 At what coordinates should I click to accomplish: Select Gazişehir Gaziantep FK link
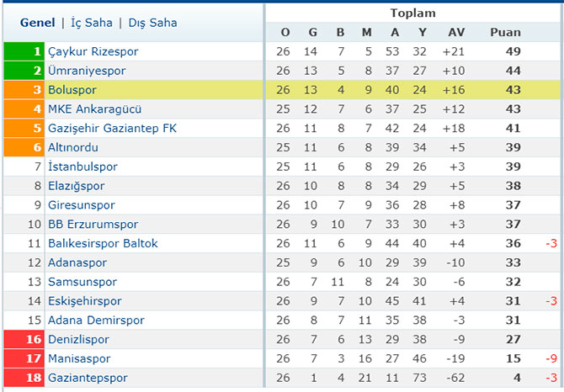point(112,128)
